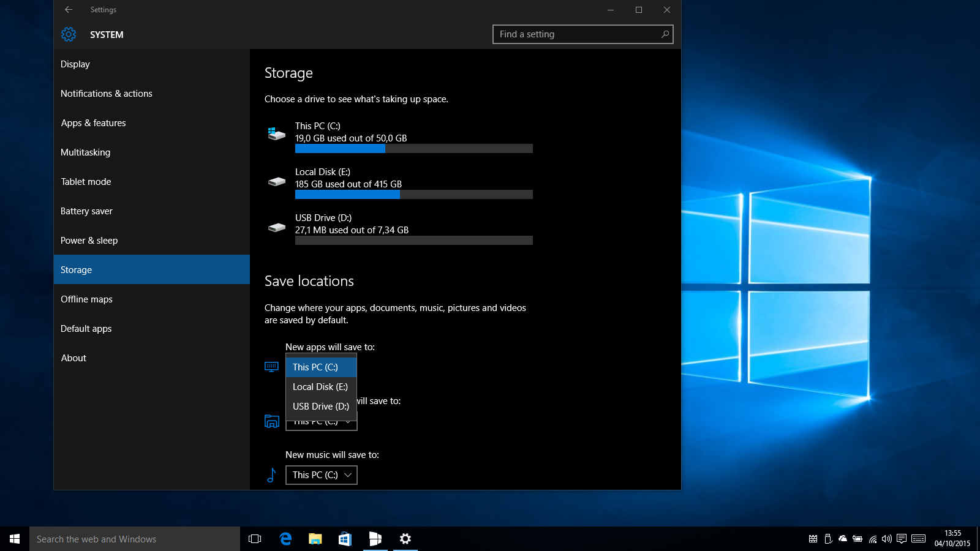Click the Local Disk (E:) usage bar
Image resolution: width=980 pixels, height=551 pixels.
click(414, 195)
